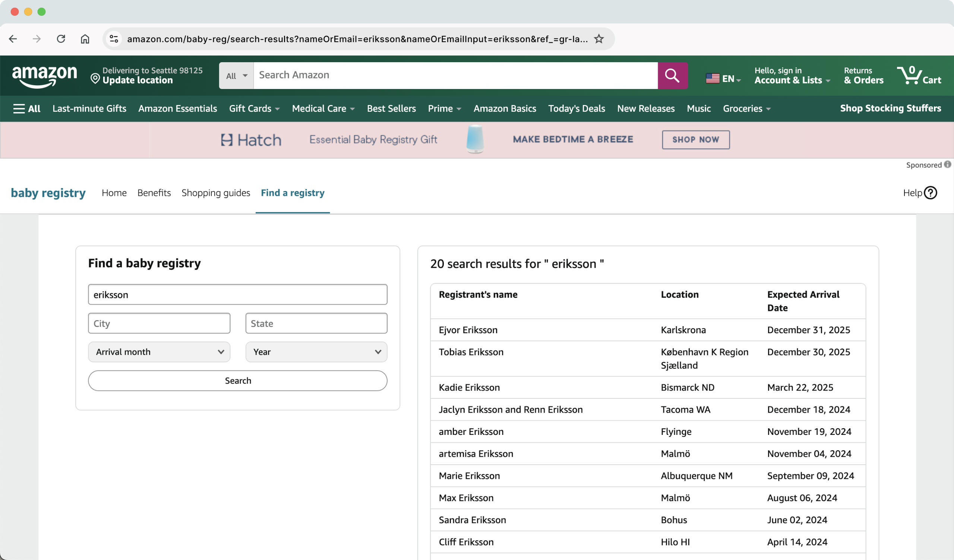
Task: Click the site information icon in address bar
Action: click(x=114, y=39)
